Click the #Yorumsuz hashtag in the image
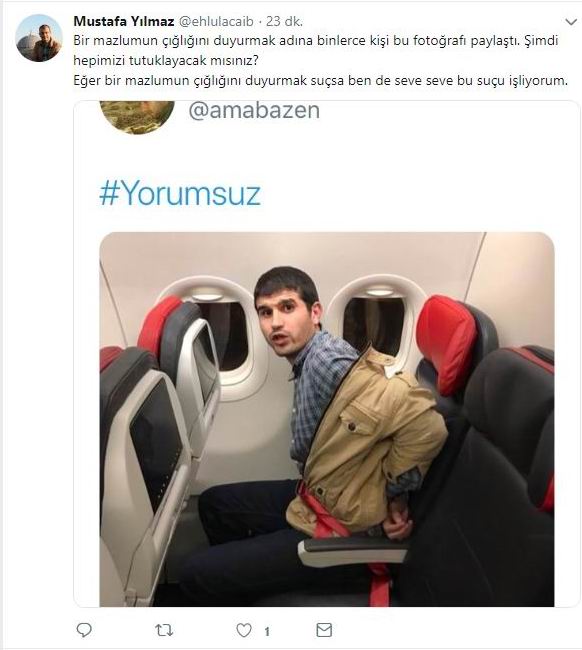The height and width of the screenshot is (650, 582). 180,193
